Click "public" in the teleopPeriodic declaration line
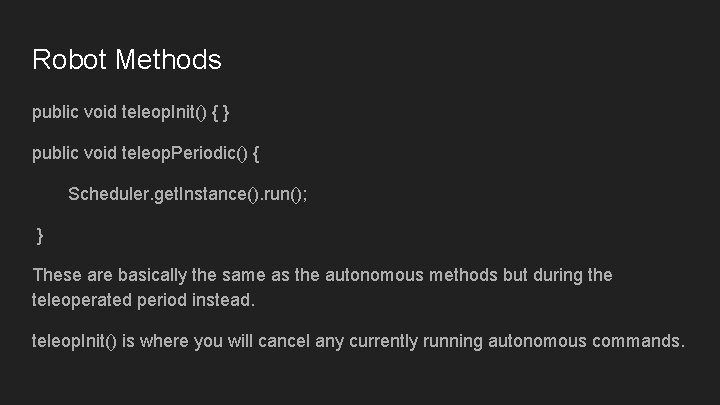 tap(54, 153)
